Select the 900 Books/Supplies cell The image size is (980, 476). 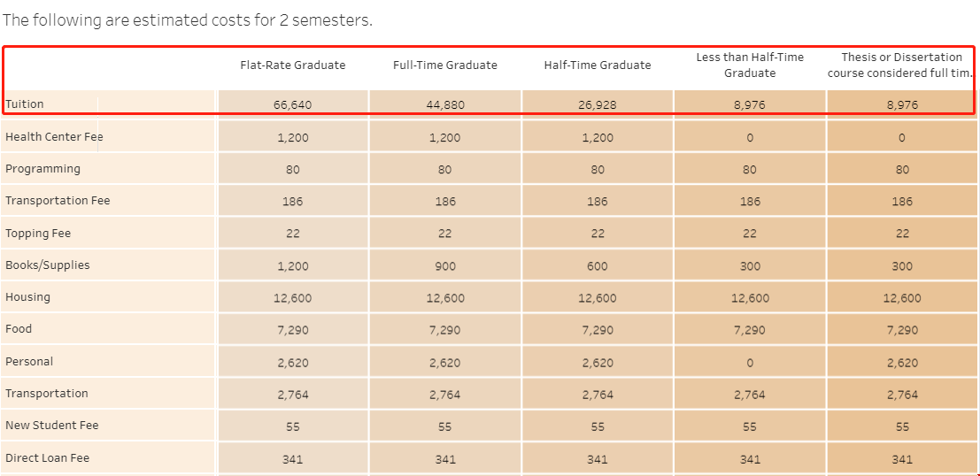click(x=445, y=266)
